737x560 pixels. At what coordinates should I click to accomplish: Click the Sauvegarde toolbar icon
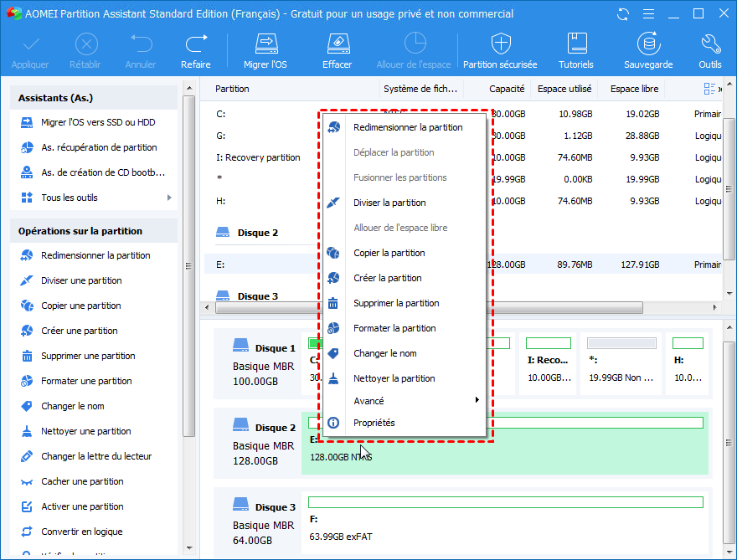[647, 51]
